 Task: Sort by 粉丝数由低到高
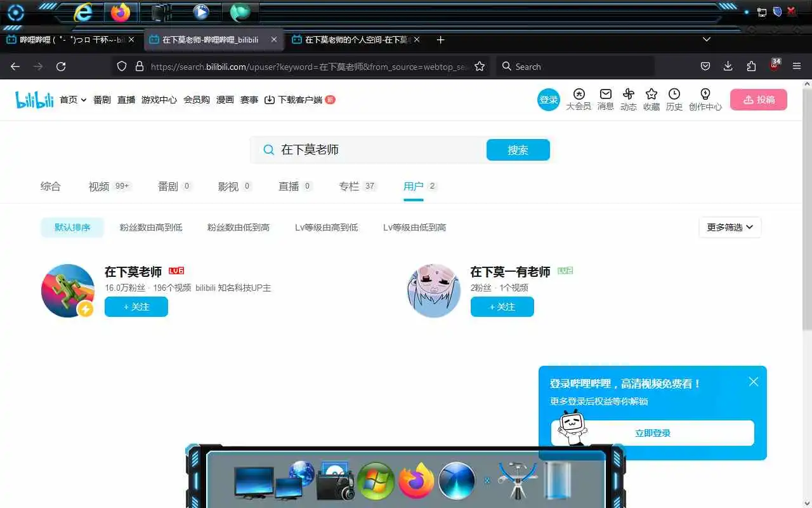pos(239,227)
